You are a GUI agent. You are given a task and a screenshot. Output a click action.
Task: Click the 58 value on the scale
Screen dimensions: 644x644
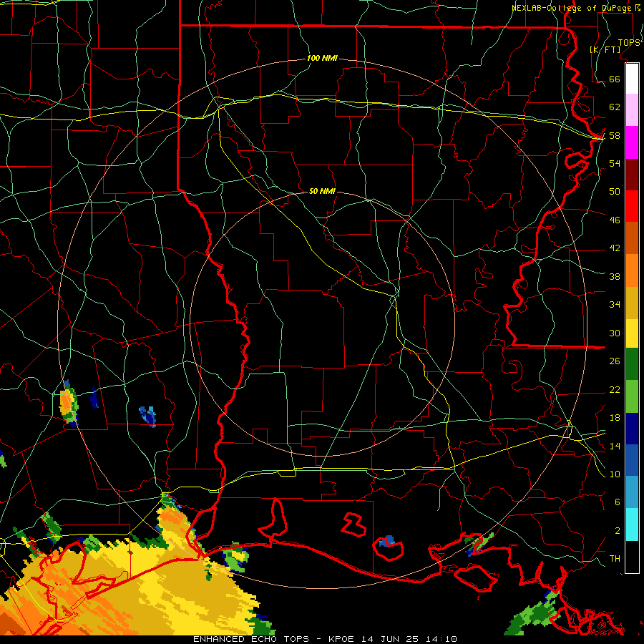click(x=615, y=135)
